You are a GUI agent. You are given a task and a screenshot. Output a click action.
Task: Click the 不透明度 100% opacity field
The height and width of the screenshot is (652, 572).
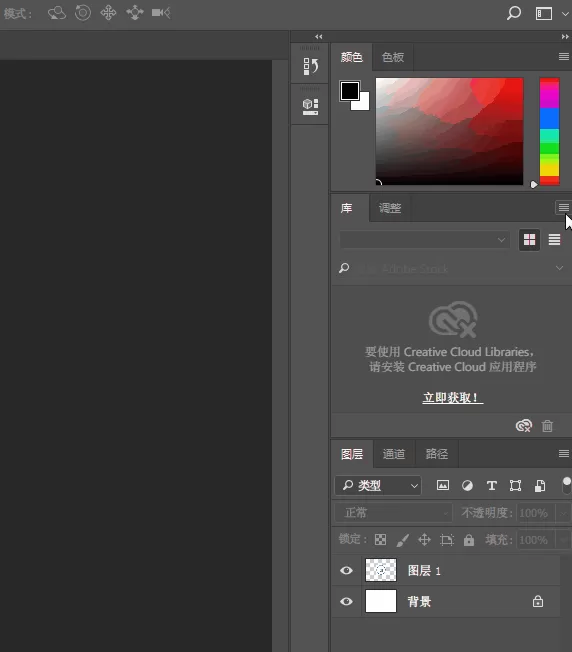coord(536,513)
